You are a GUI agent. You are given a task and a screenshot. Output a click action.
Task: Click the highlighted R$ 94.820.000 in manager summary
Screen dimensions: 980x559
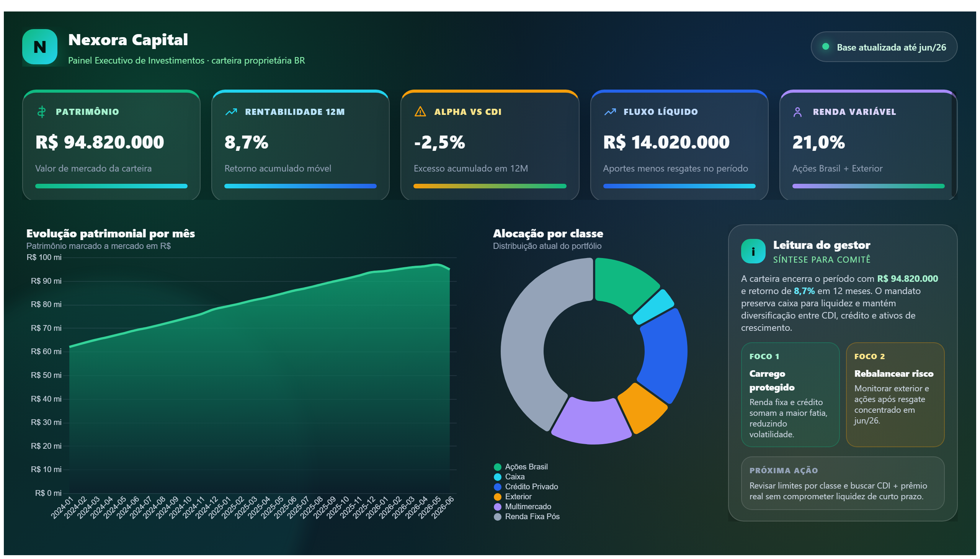pyautogui.click(x=907, y=279)
